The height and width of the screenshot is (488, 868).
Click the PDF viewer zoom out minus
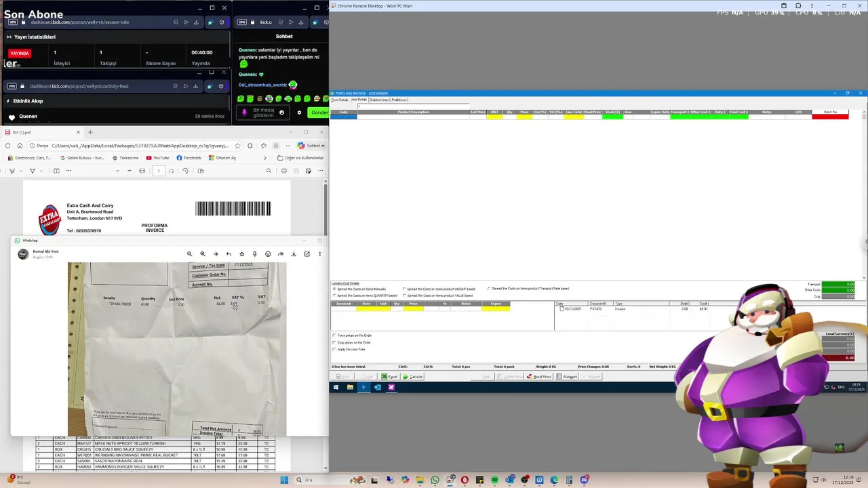tap(117, 171)
